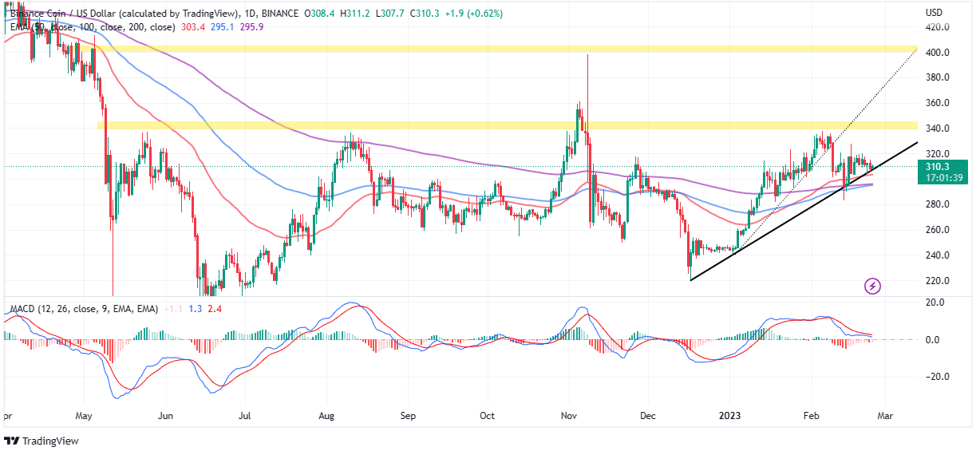Click the 420.0 price axis label
This screenshot has height=455, width=980.
pyautogui.click(x=937, y=27)
